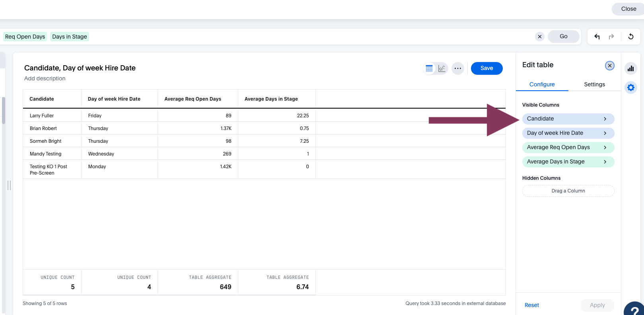This screenshot has height=315, width=644.
Task: Click the undo arrow icon
Action: [x=597, y=37]
